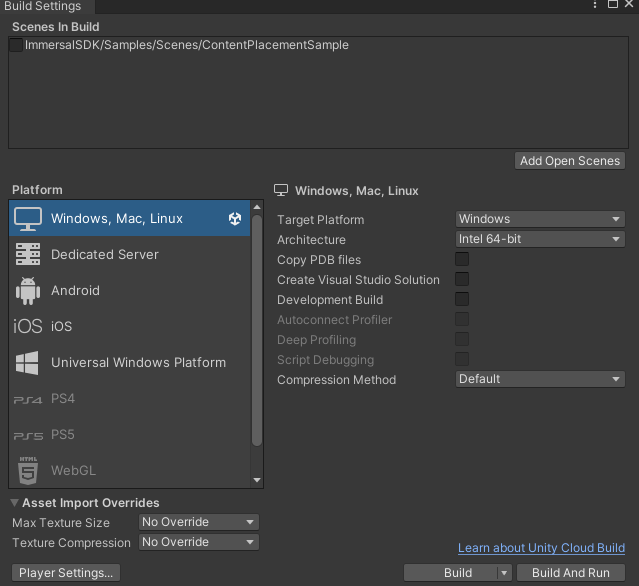This screenshot has height=586, width=639.
Task: Click the platform list scrollbar thumb
Action: pos(257,330)
